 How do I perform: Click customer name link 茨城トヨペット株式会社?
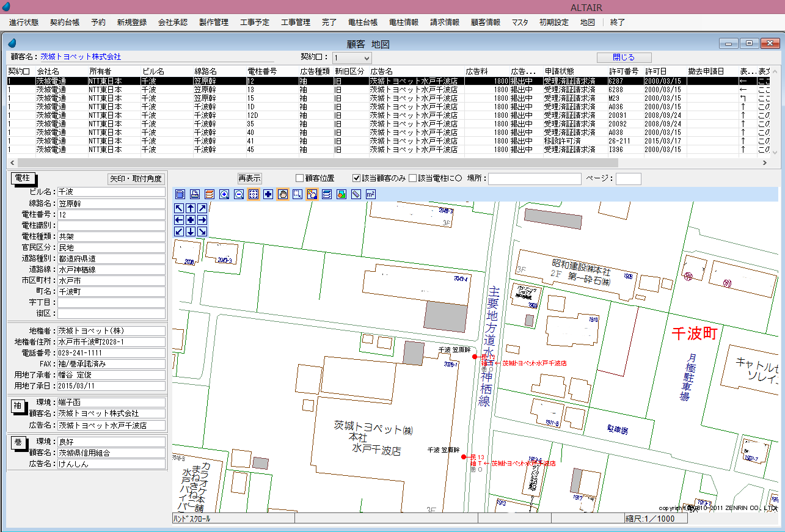[81, 57]
